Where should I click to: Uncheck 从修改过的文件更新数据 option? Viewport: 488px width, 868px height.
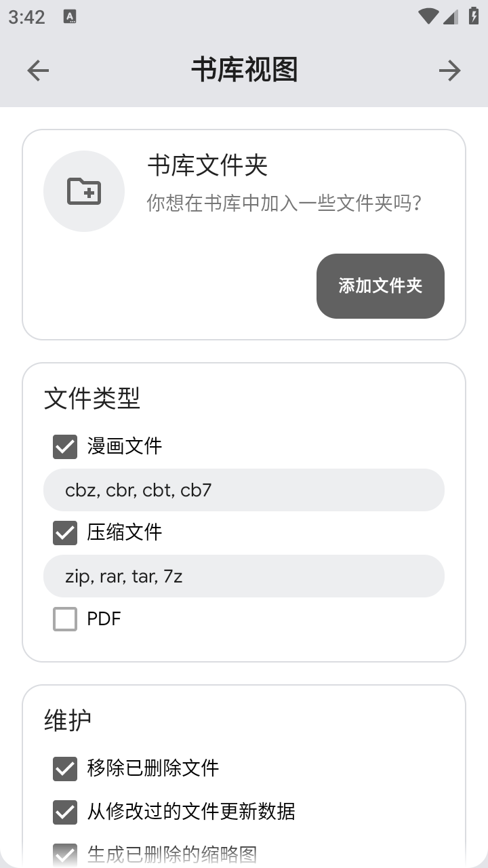click(65, 812)
